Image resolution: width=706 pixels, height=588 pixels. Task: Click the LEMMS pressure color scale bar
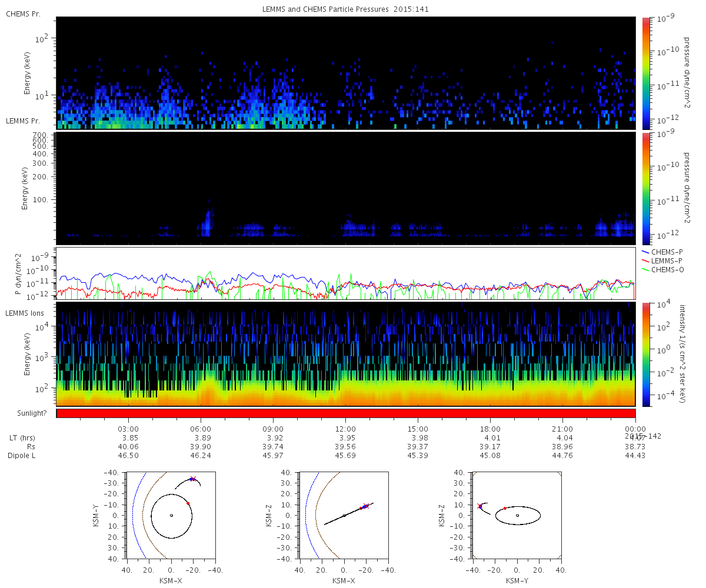(646, 188)
